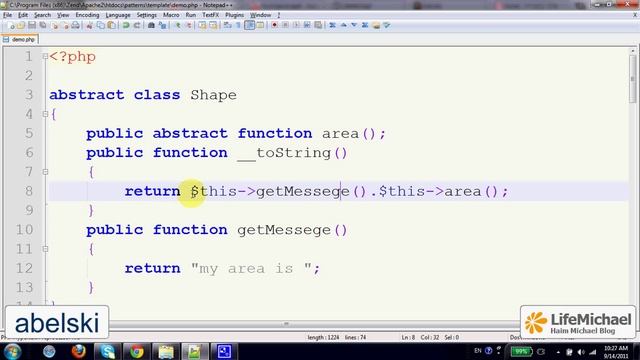This screenshot has height=360, width=640.
Task: Open the File menu
Action: pos(7,15)
